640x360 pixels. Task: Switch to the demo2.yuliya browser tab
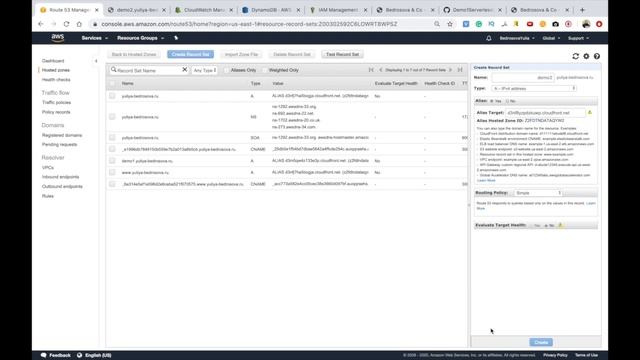pyautogui.click(x=136, y=10)
